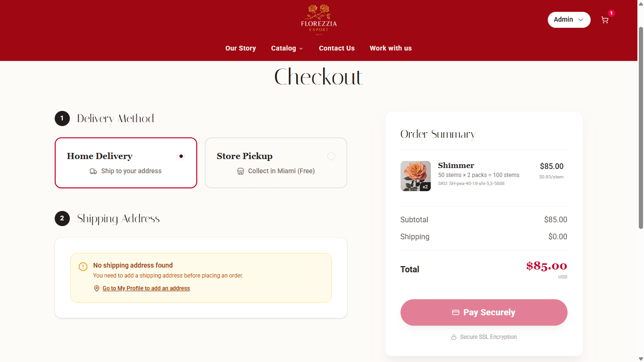
Task: Open Work with us menu item
Action: [x=391, y=48]
